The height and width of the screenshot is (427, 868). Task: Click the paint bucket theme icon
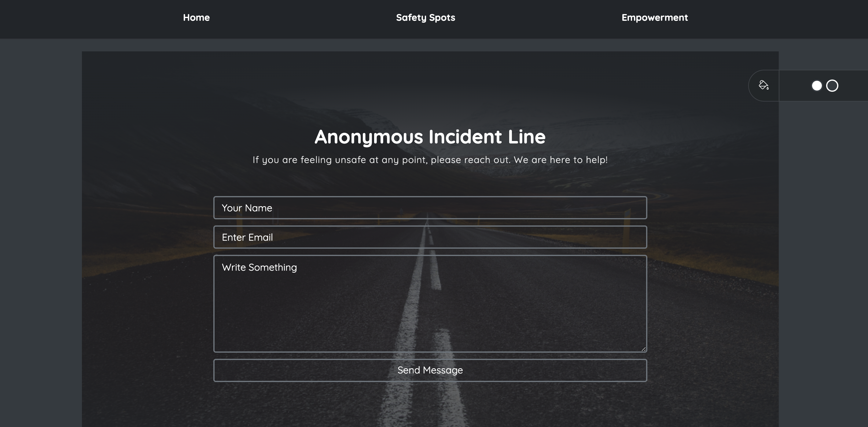(763, 85)
